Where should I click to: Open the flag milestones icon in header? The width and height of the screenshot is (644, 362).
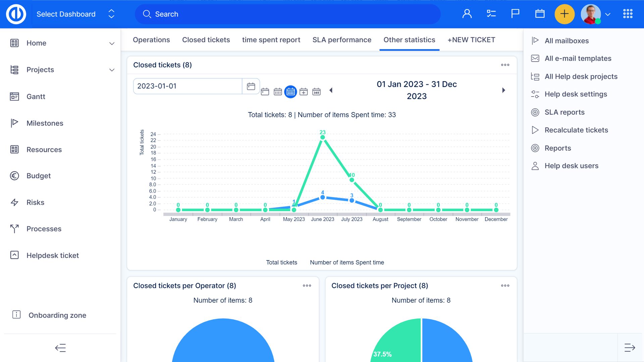click(515, 14)
